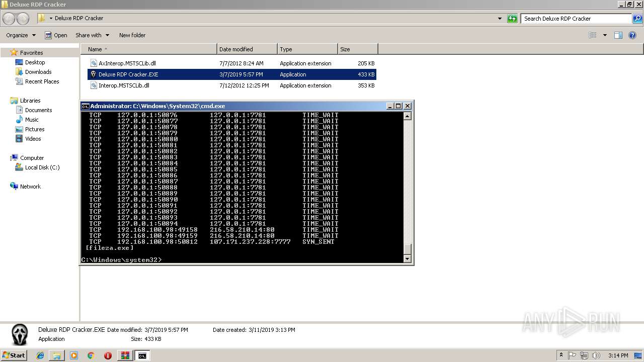The width and height of the screenshot is (644, 362).
Task: Open the Organize dropdown menu
Action: pyautogui.click(x=21, y=35)
